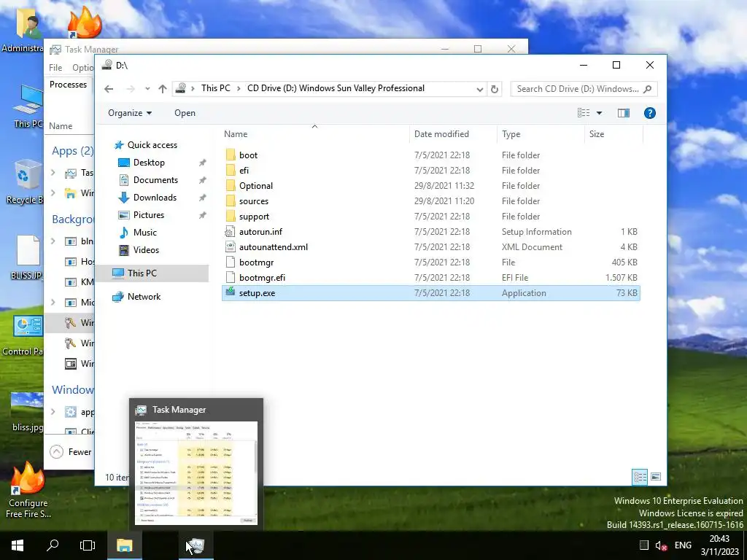Screen dimensions: 747x560
Task: Select Downloads in navigation pane
Action: point(155,197)
